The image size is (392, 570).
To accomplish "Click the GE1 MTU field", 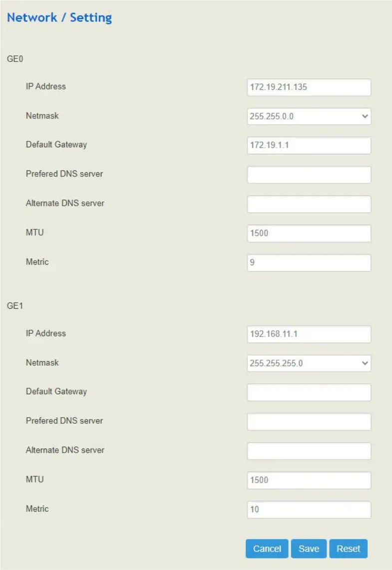I will click(309, 480).
